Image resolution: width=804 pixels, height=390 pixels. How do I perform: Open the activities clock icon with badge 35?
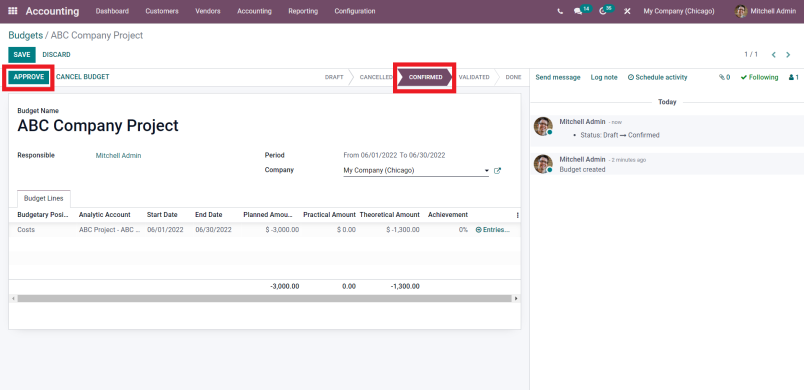point(606,10)
